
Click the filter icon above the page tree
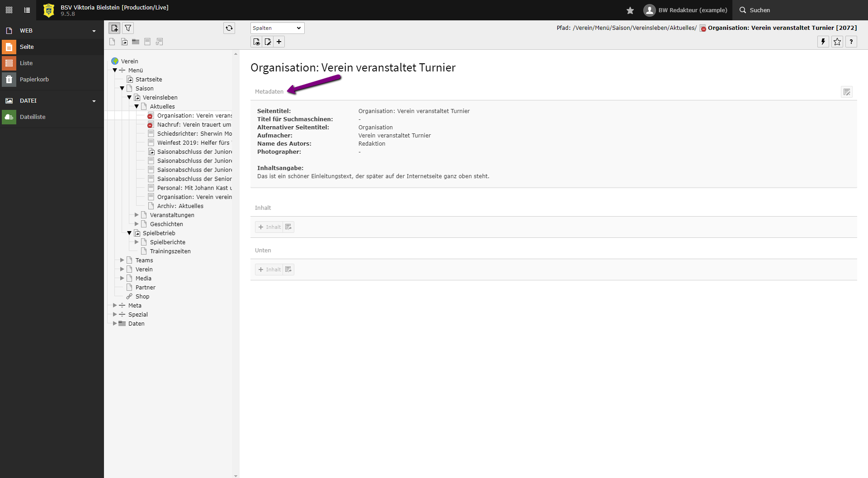128,28
